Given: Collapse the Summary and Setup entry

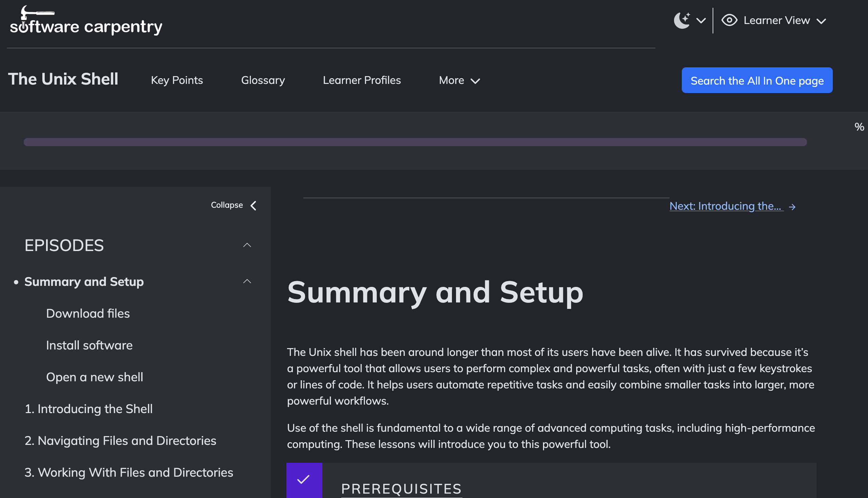Looking at the screenshot, I should click(x=247, y=281).
